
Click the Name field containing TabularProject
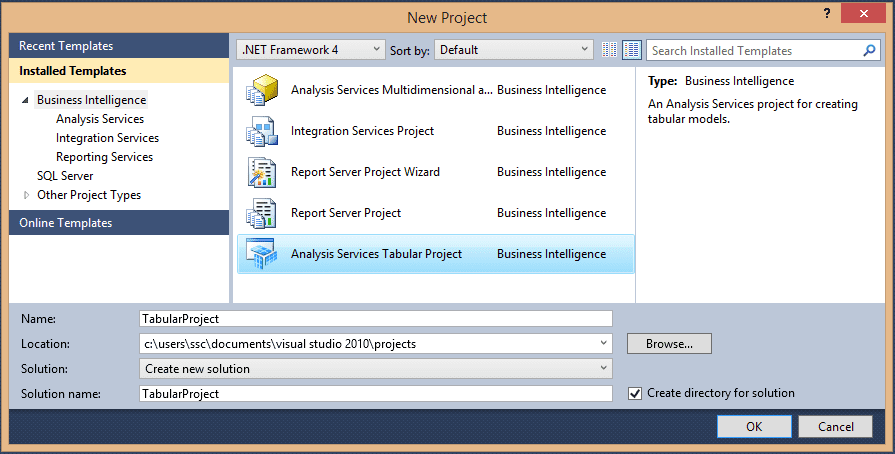(x=376, y=319)
